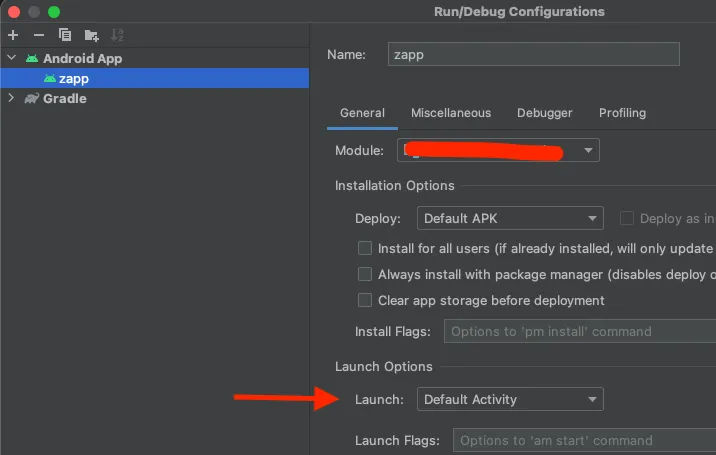Click the zapp Android icon
This screenshot has width=716, height=455.
coord(50,79)
